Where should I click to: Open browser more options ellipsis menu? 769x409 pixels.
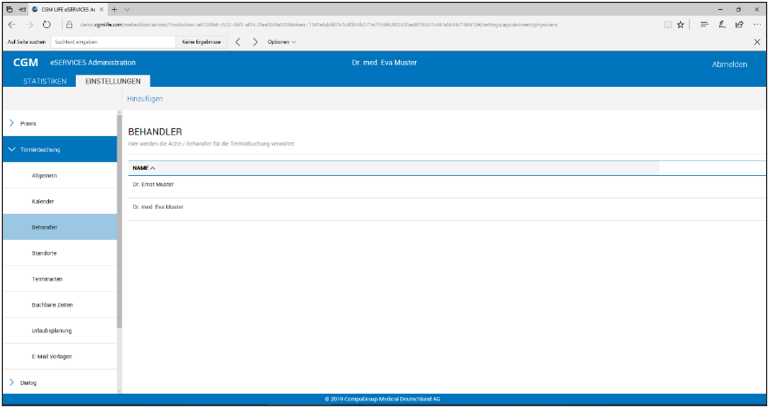click(x=757, y=25)
